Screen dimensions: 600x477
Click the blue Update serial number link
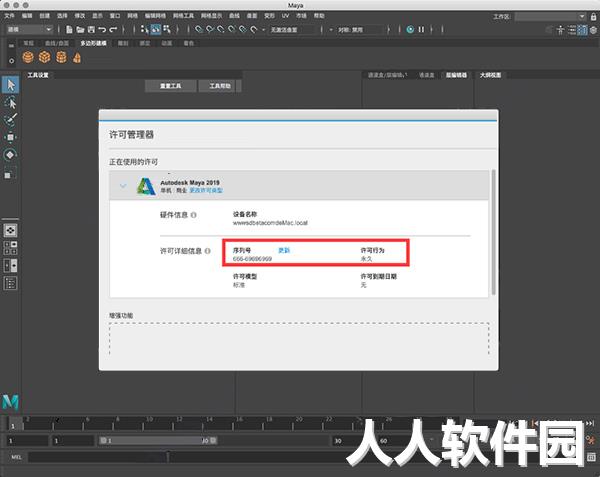point(284,250)
